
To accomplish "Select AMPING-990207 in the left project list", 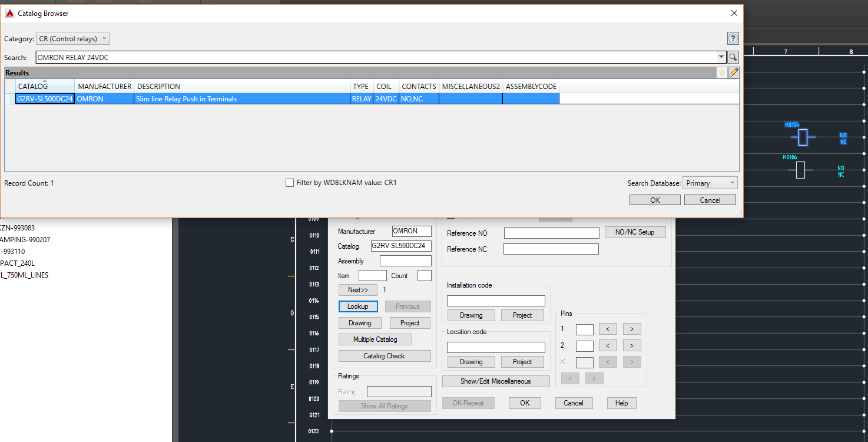I will coord(25,240).
